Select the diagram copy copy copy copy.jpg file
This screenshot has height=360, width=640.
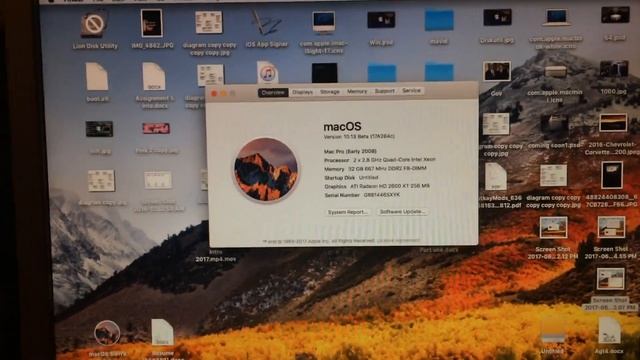coord(209,22)
